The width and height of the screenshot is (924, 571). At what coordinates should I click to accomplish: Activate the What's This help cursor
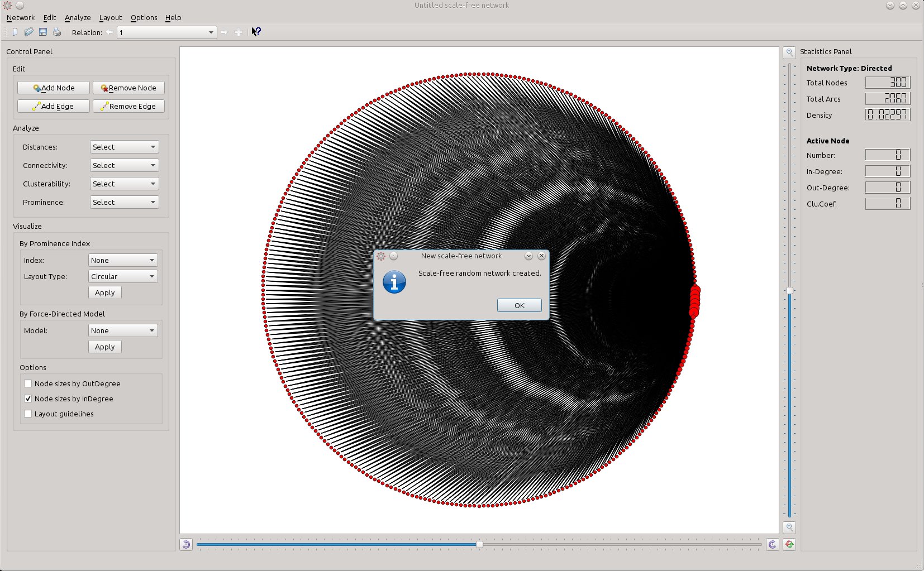pyautogui.click(x=256, y=32)
